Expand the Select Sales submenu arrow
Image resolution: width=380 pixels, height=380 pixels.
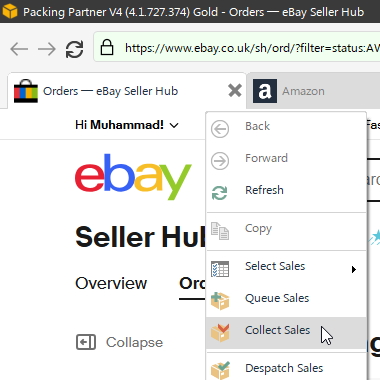pyautogui.click(x=354, y=269)
